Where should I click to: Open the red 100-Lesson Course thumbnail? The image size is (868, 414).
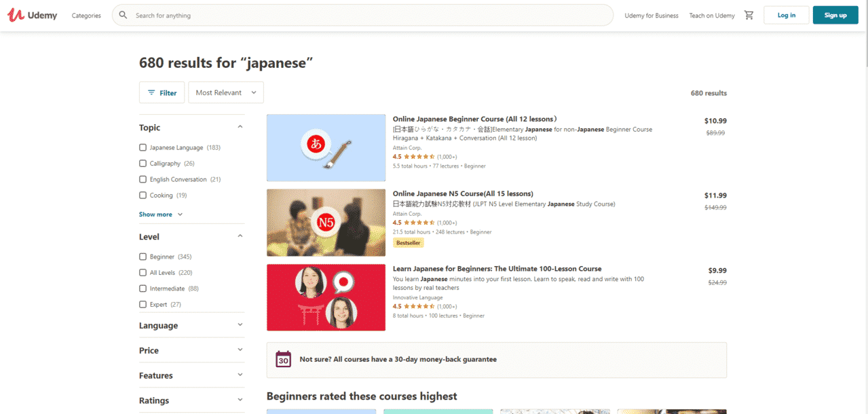click(x=326, y=297)
